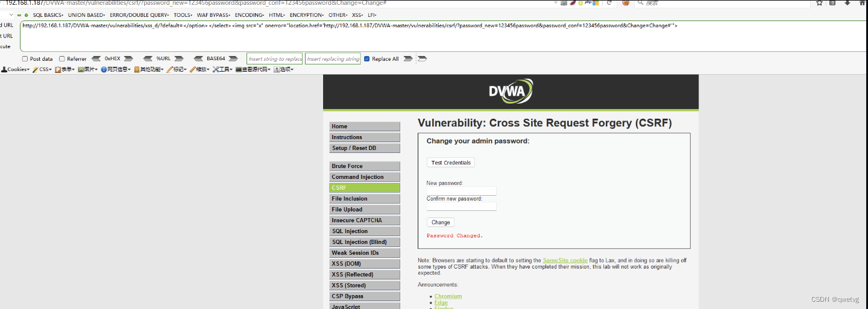This screenshot has height=309, width=868.
Task: Focus the New password field
Action: click(462, 191)
